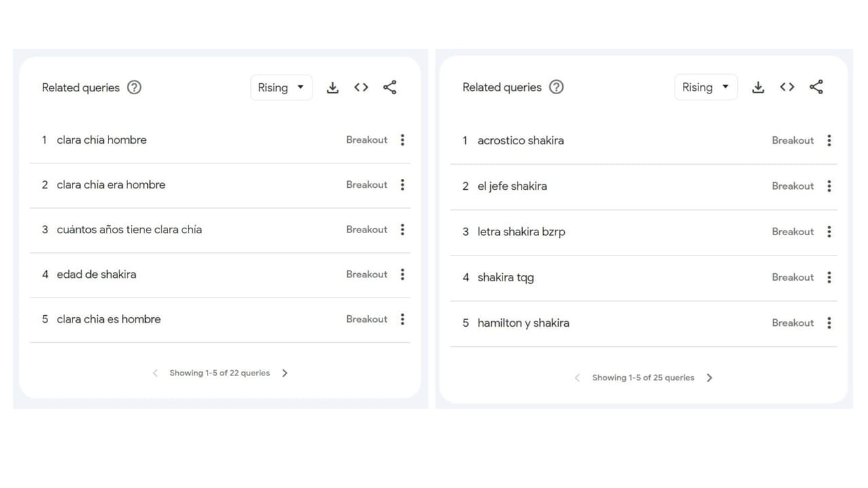868x488 pixels.
Task: Open query edad de shakira
Action: click(96, 274)
